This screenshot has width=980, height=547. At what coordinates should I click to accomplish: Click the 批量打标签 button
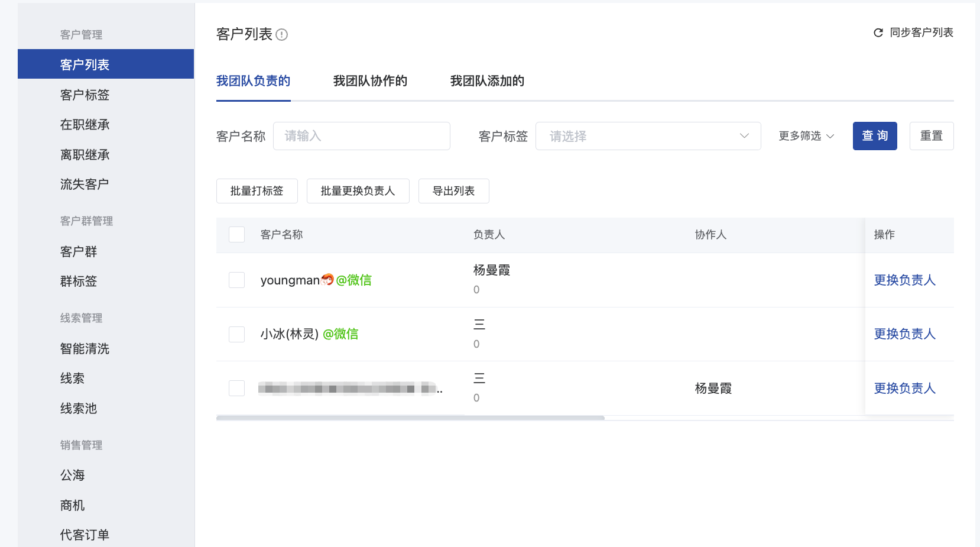click(257, 191)
